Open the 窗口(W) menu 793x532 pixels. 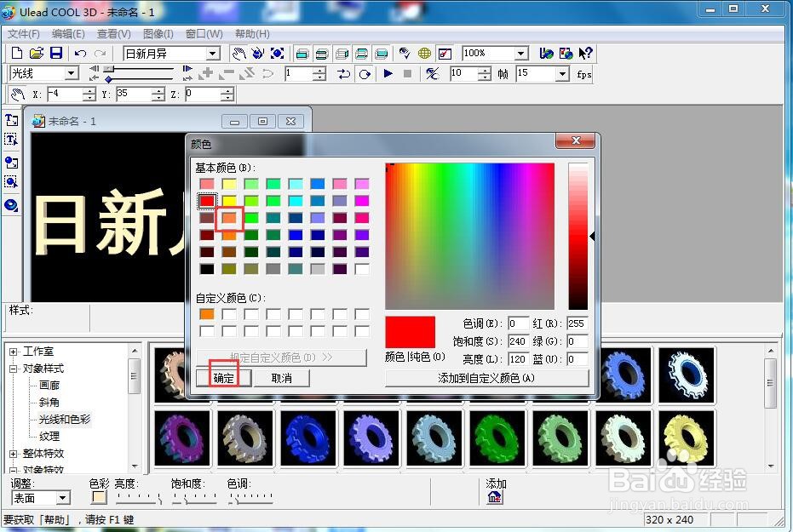[x=204, y=34]
